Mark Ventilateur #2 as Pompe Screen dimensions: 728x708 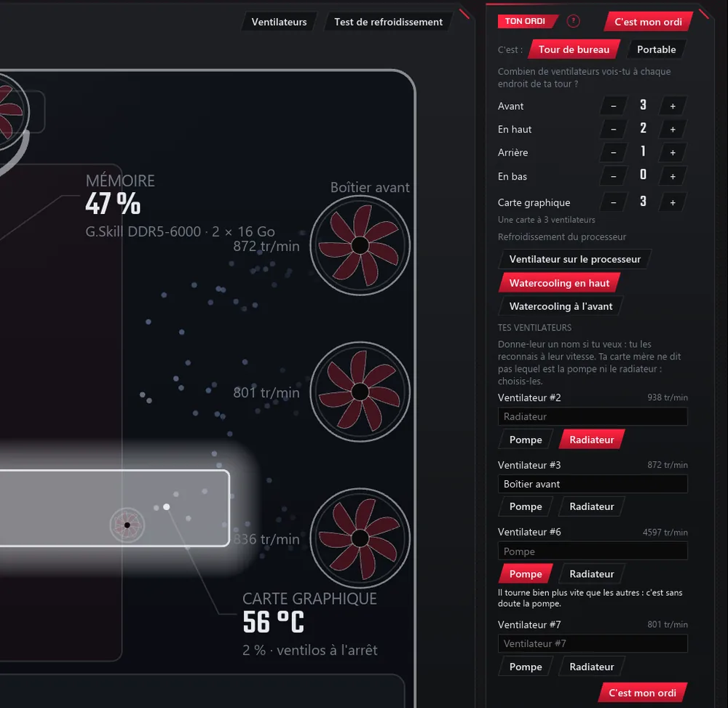526,439
